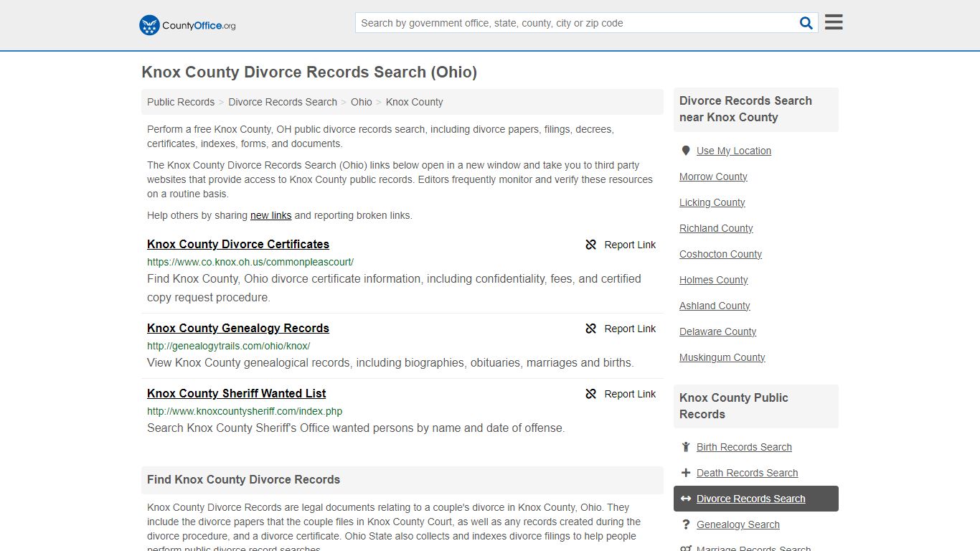Visit the genealogytrails.com URL
This screenshot has height=551, width=980.
(x=229, y=346)
